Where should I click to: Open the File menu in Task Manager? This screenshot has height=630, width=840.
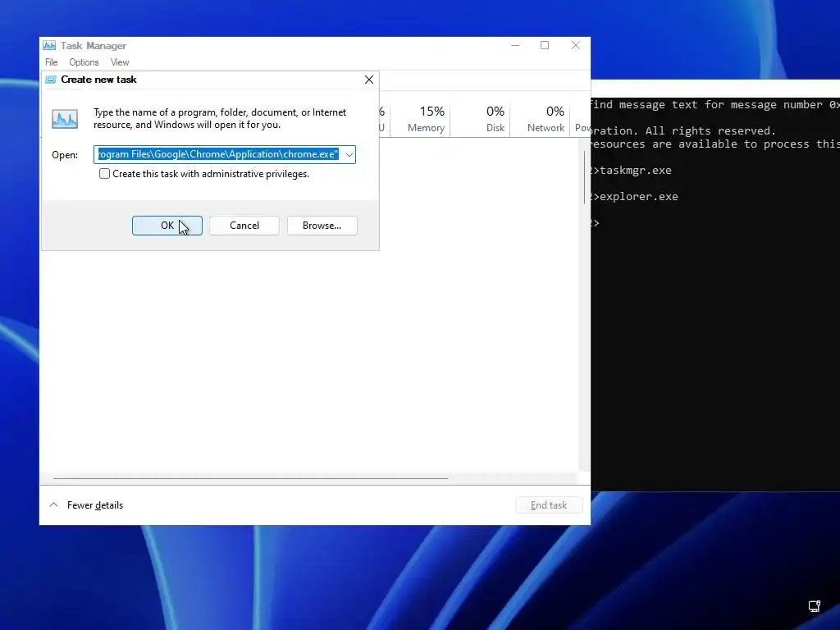click(52, 62)
